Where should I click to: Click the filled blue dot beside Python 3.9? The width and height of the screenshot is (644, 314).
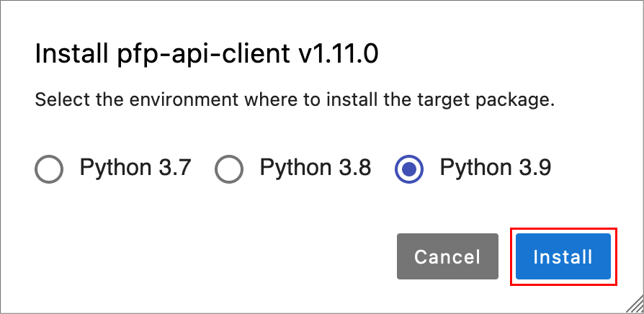(409, 170)
